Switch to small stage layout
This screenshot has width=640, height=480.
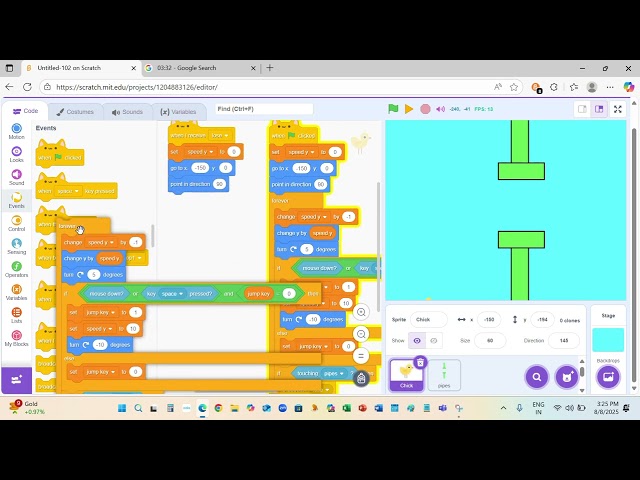click(x=582, y=109)
